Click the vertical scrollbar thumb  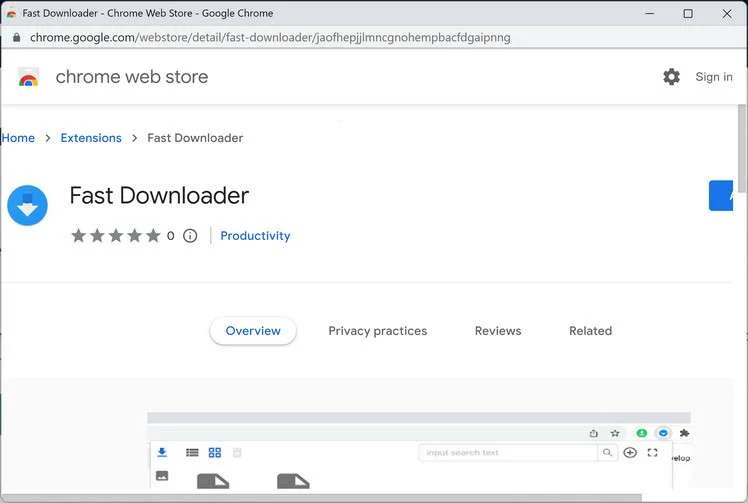742,148
